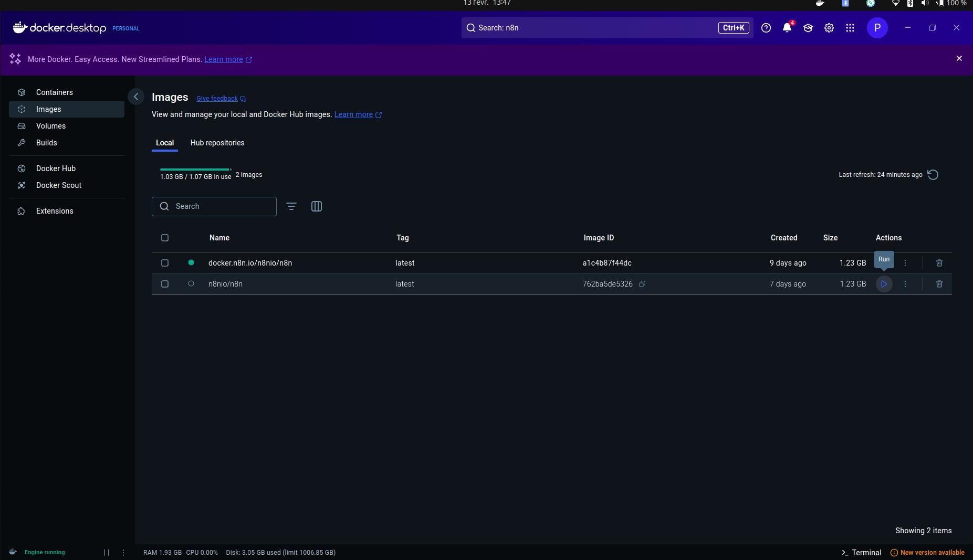Follow the banner Learn more link

click(228, 59)
